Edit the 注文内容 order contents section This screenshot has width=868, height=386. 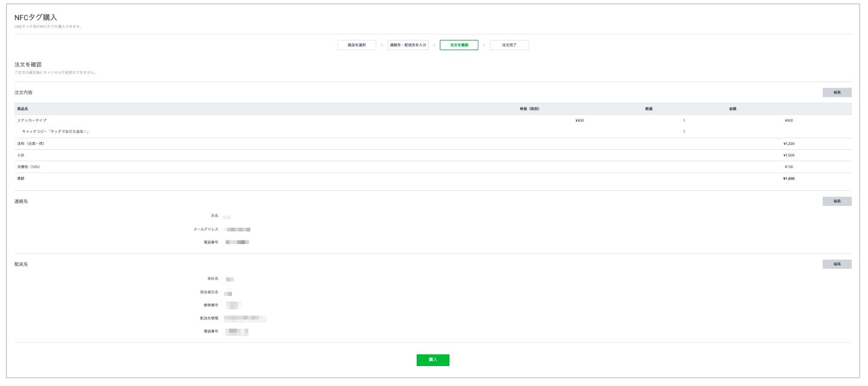837,92
